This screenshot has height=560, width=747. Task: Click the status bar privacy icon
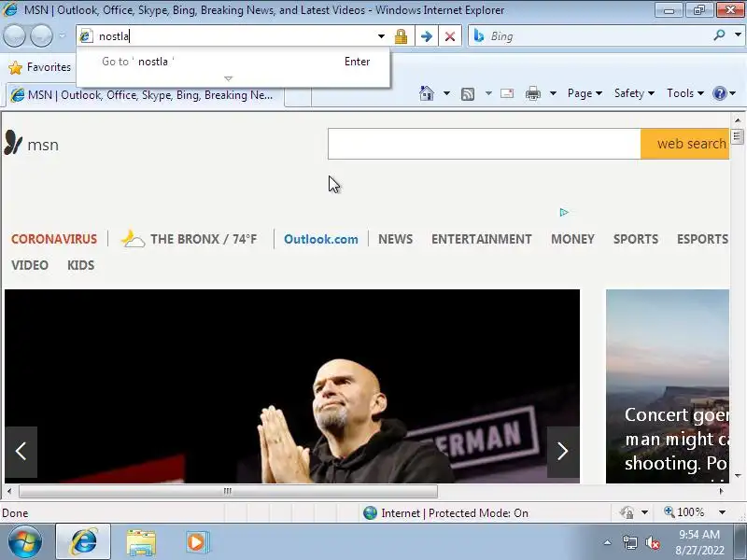(x=627, y=512)
